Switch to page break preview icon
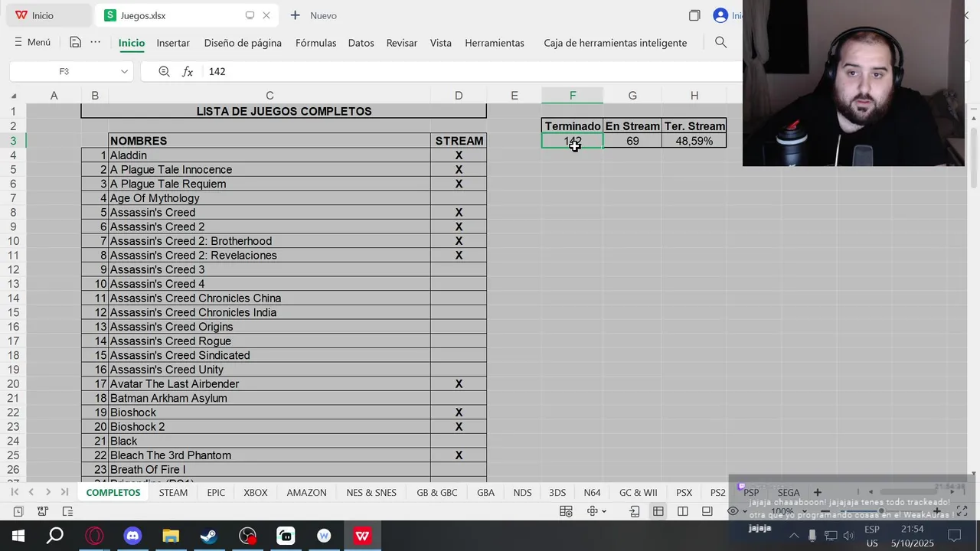The image size is (980, 551). pyautogui.click(x=683, y=511)
